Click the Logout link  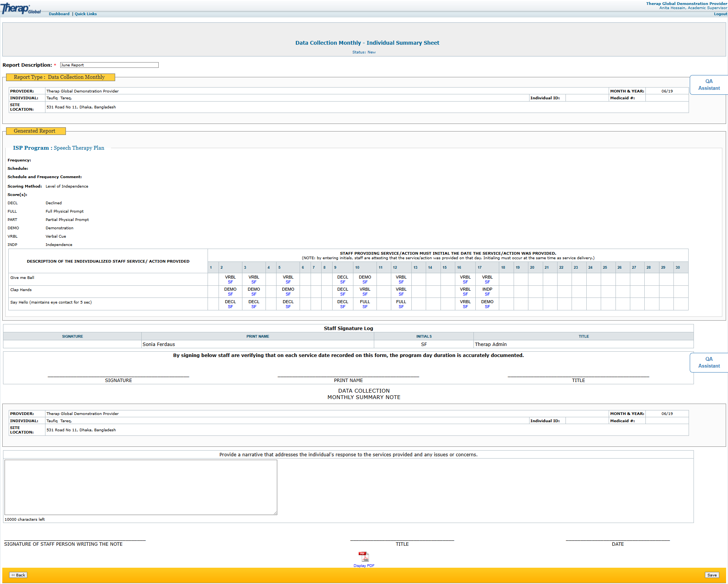pyautogui.click(x=720, y=14)
